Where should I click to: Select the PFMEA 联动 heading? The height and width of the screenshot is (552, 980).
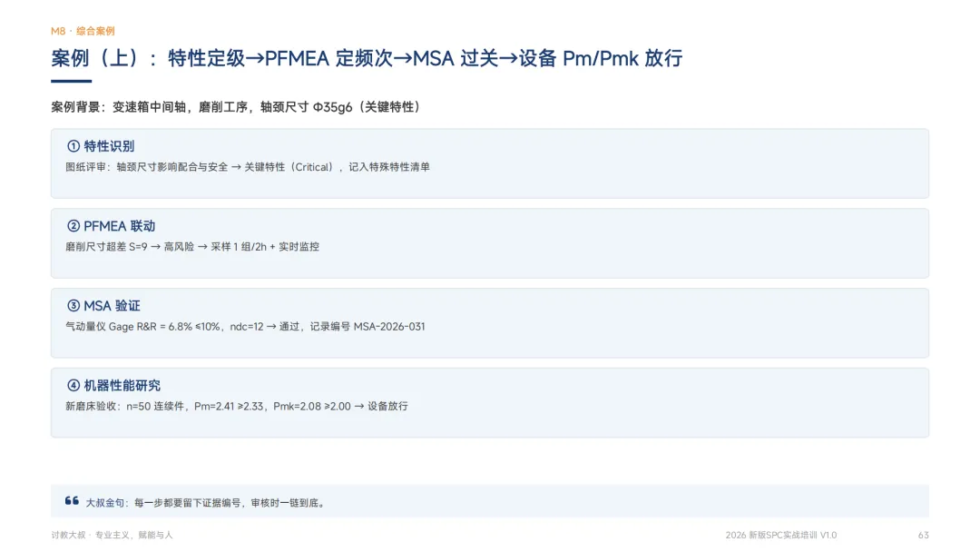pos(120,226)
